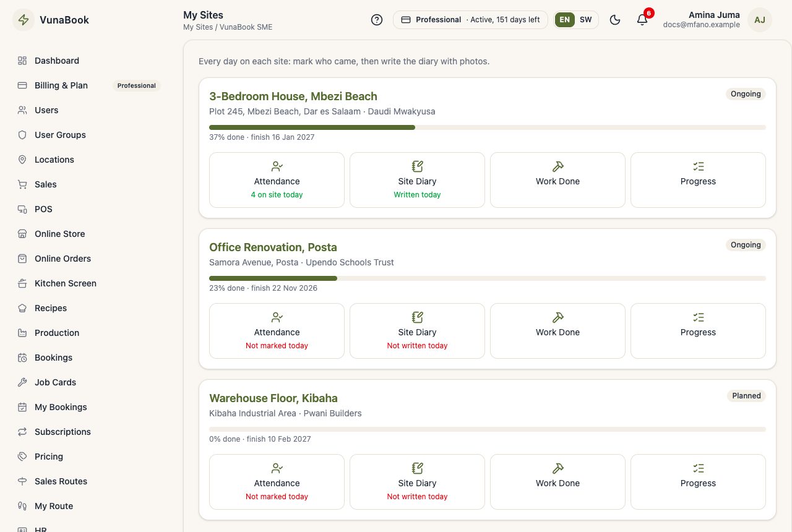Open Progress for 3-Bedroom House, Mbezi Beach
The width and height of the screenshot is (792, 532).
[698, 180]
